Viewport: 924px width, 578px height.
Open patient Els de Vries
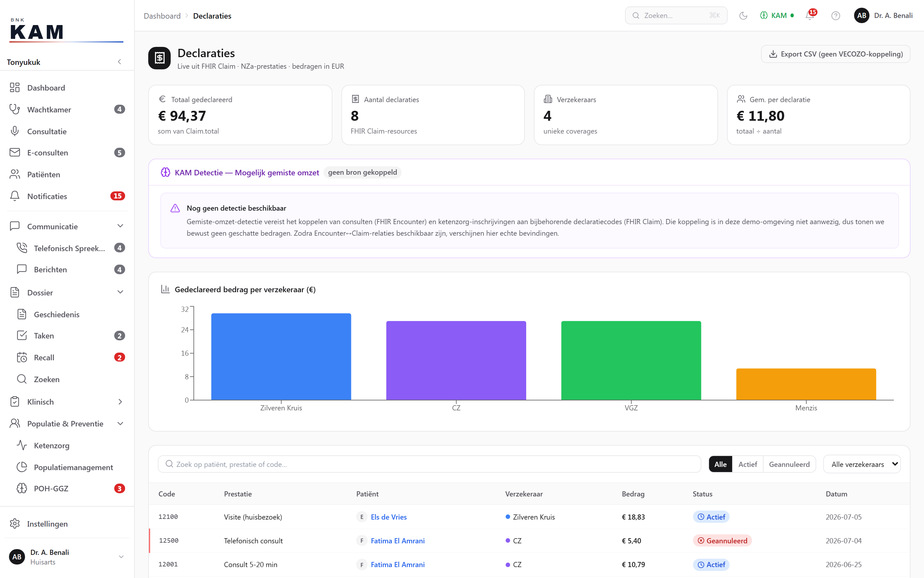388,517
